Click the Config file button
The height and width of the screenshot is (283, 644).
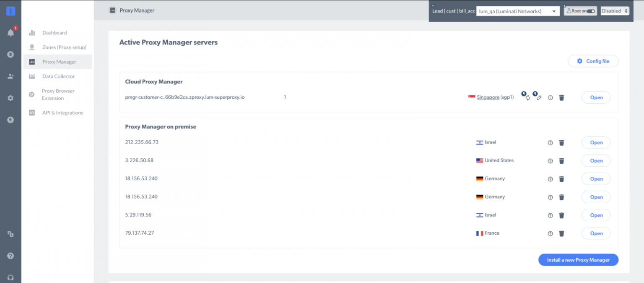point(593,61)
